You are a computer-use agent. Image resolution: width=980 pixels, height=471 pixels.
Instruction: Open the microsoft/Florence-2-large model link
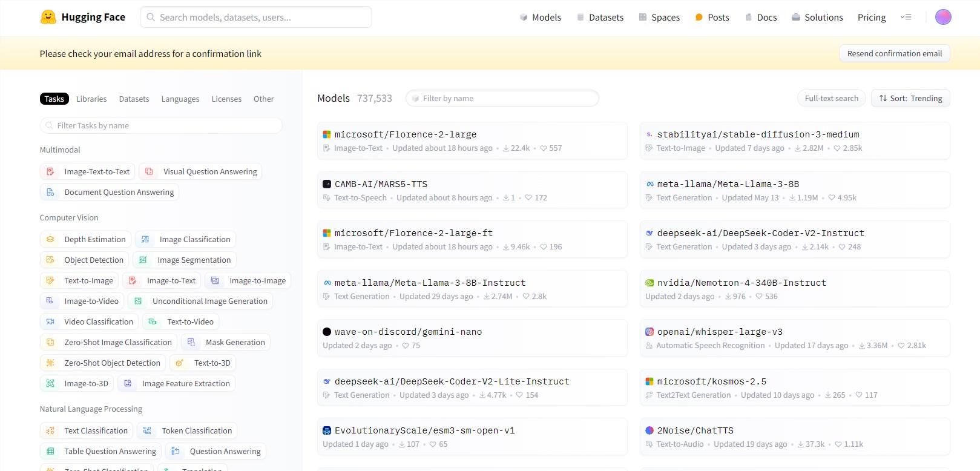click(405, 134)
